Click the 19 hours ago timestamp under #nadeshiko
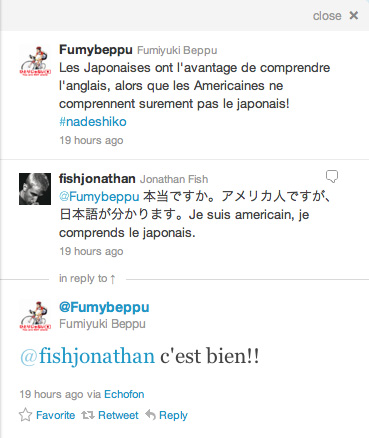Viewport: 369px width, 438px height. (x=91, y=140)
